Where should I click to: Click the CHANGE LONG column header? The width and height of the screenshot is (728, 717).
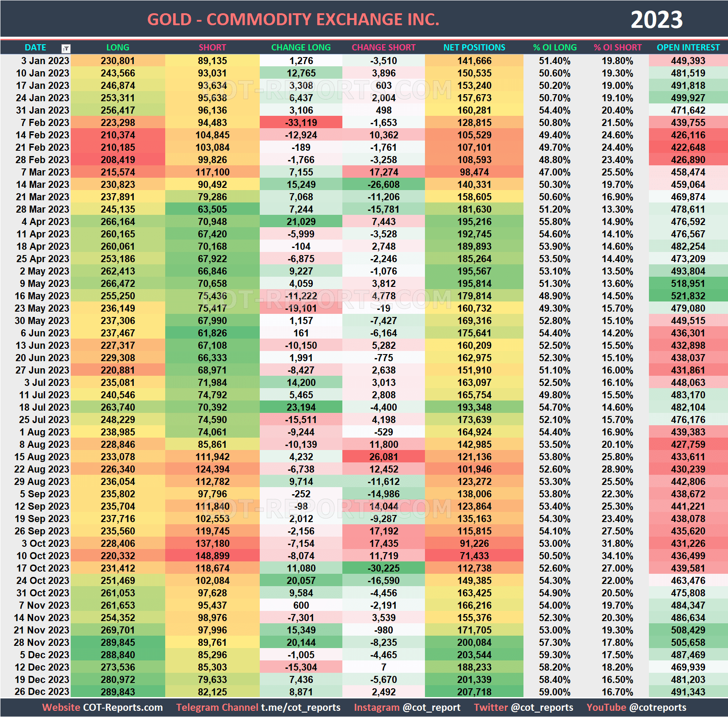coord(301,47)
